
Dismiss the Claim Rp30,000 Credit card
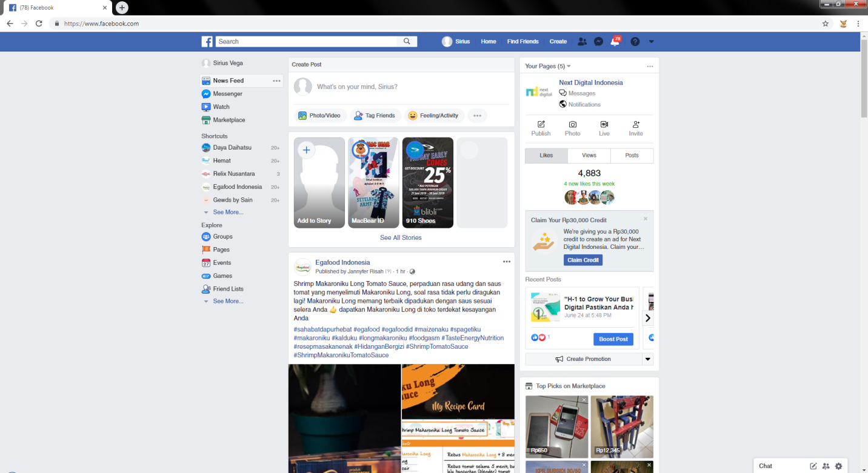(646, 219)
